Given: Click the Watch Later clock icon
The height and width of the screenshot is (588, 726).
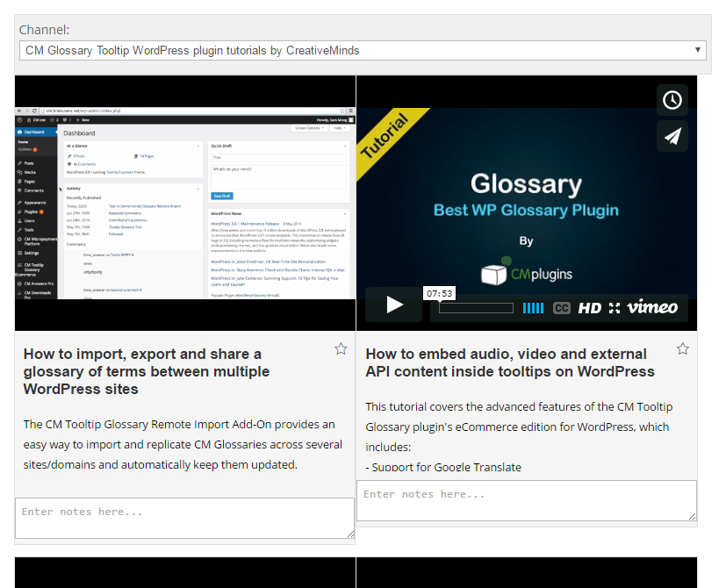Looking at the screenshot, I should tap(672, 100).
